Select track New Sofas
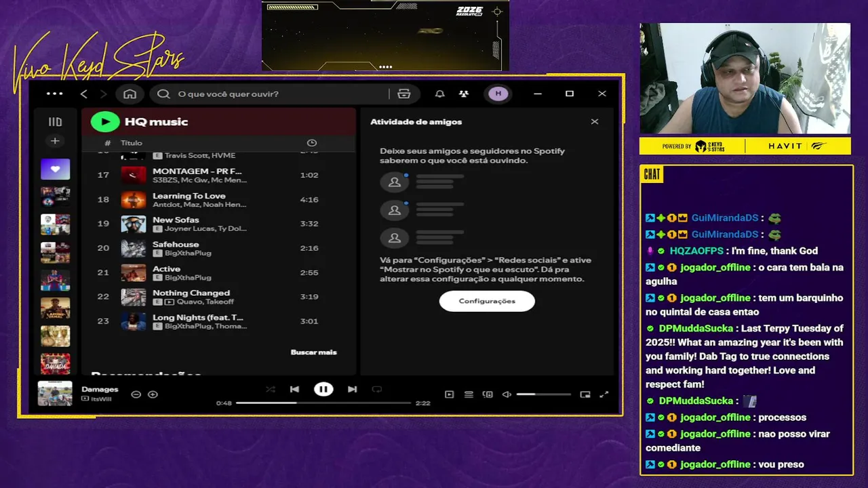The height and width of the screenshot is (488, 868). pos(176,220)
